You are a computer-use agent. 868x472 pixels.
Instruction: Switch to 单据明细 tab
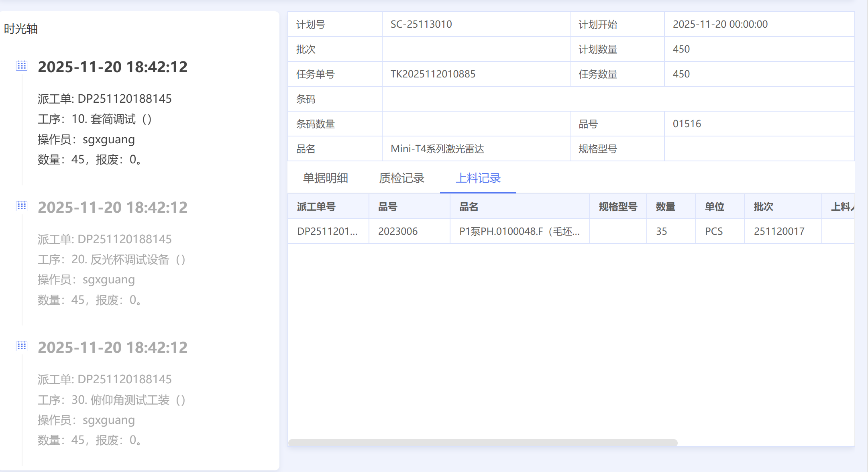pos(325,178)
